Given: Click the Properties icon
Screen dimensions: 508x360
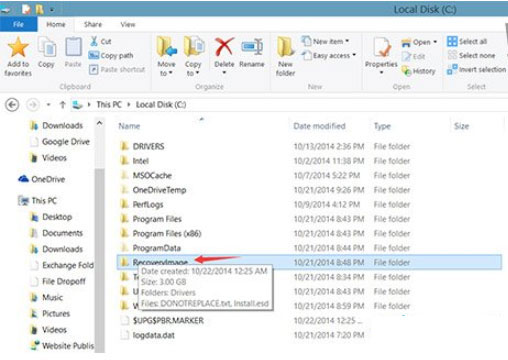Looking at the screenshot, I should 382,47.
